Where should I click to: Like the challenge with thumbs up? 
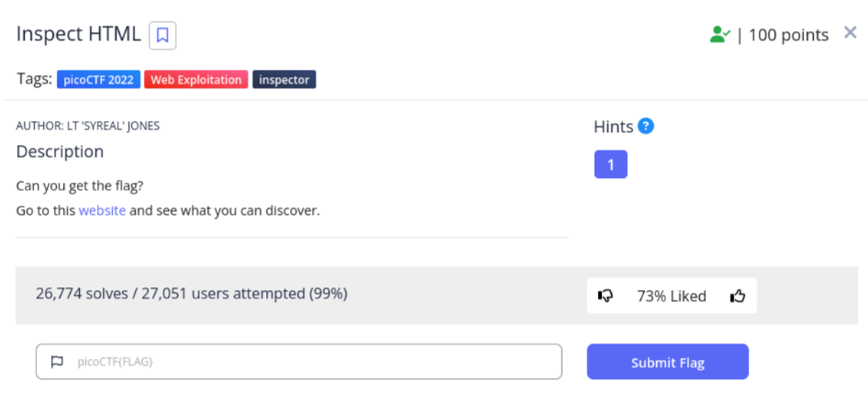[x=738, y=296]
